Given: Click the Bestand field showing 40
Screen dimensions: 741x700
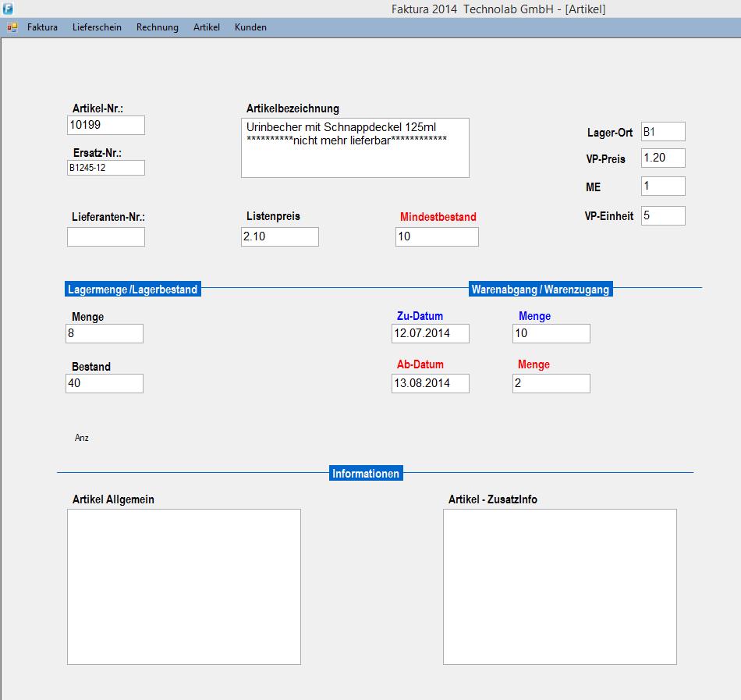Looking at the screenshot, I should (105, 384).
